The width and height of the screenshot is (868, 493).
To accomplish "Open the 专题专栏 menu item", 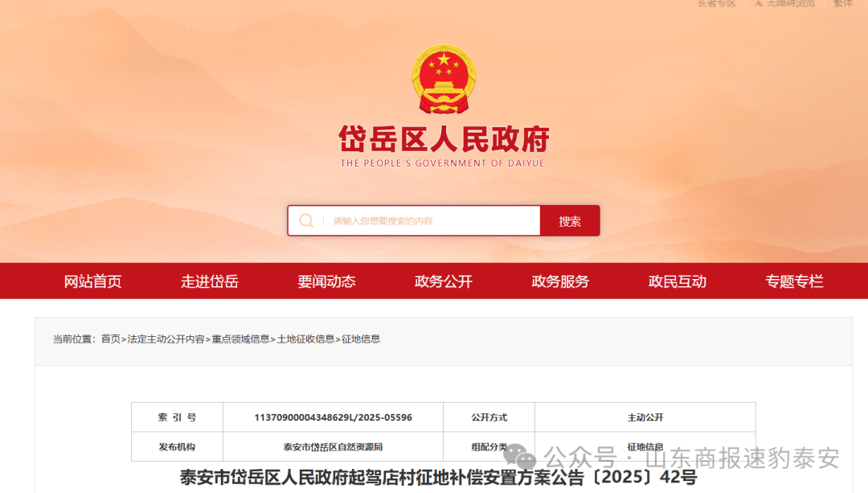I will click(x=794, y=281).
